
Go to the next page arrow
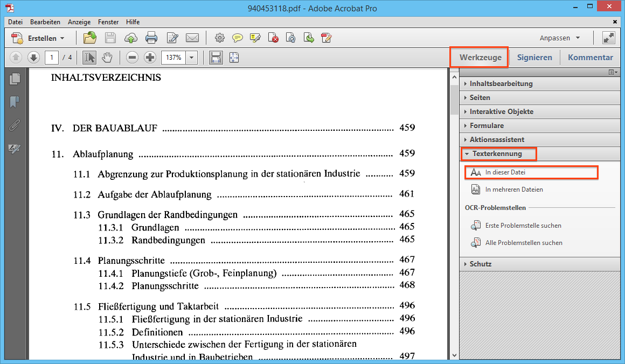point(33,57)
